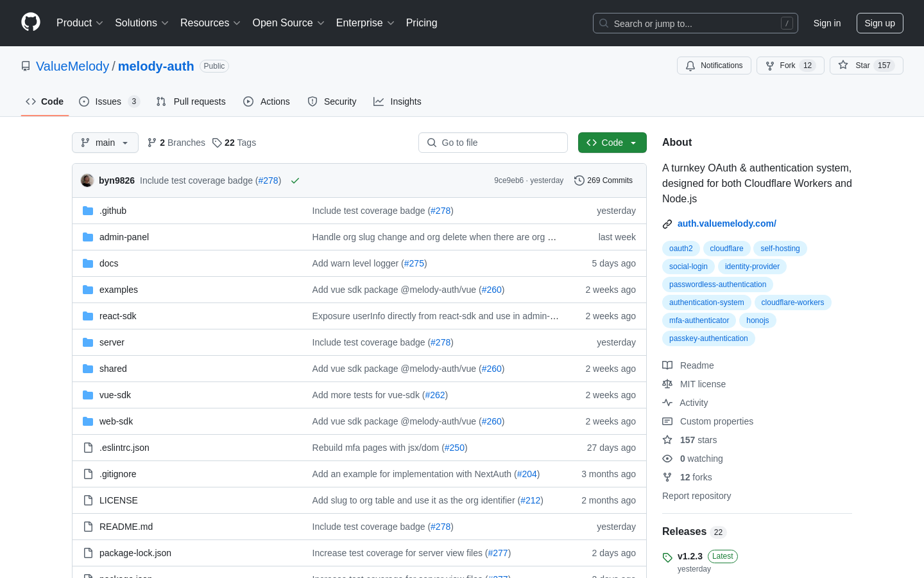924x578 pixels.
Task: Expand the Solutions menu
Action: (x=142, y=22)
